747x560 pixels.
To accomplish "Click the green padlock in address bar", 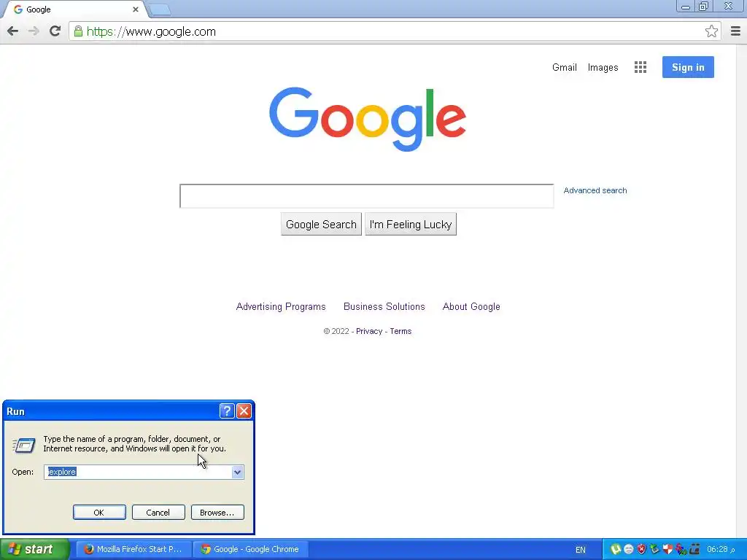I will (78, 31).
